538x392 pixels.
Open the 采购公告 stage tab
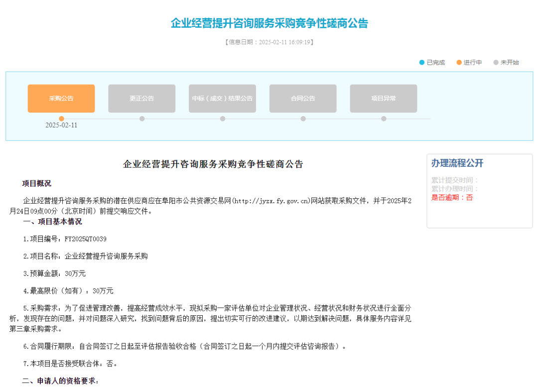pyautogui.click(x=61, y=99)
